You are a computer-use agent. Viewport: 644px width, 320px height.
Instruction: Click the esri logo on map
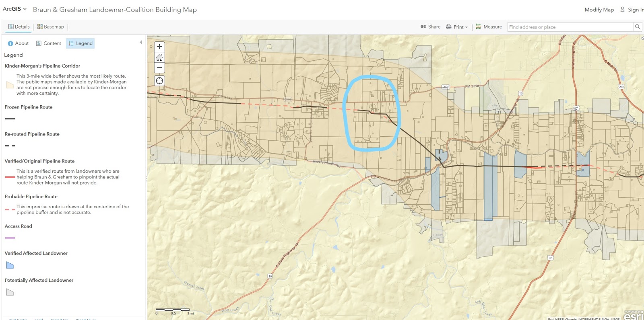[634, 316]
